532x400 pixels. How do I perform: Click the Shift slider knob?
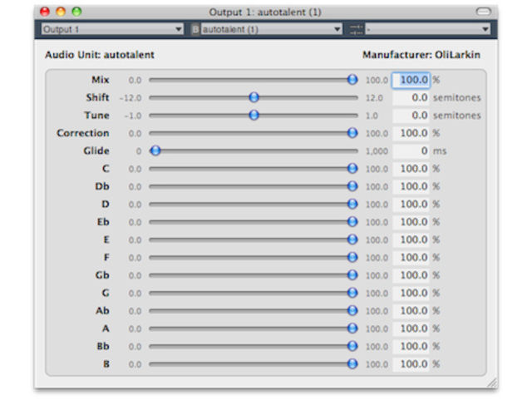pos(254,97)
